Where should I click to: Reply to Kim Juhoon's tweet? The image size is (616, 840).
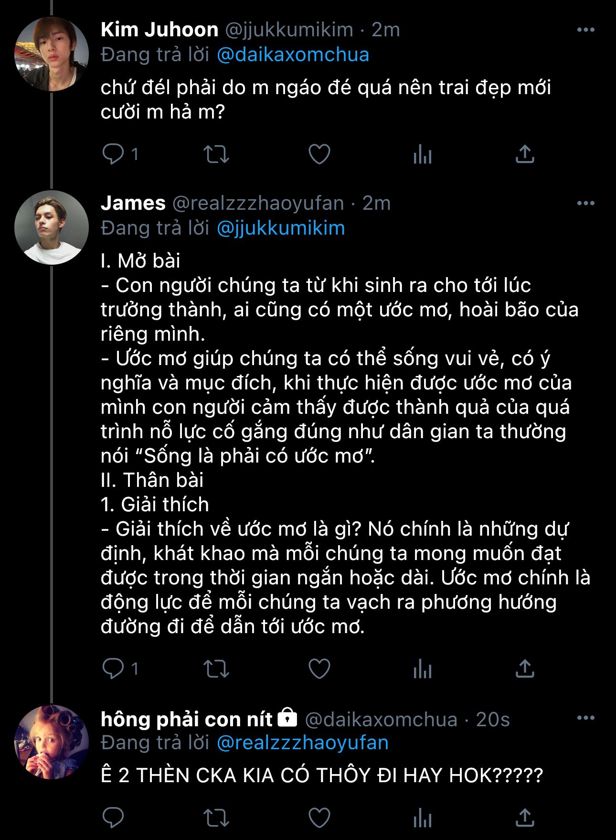[x=113, y=154]
